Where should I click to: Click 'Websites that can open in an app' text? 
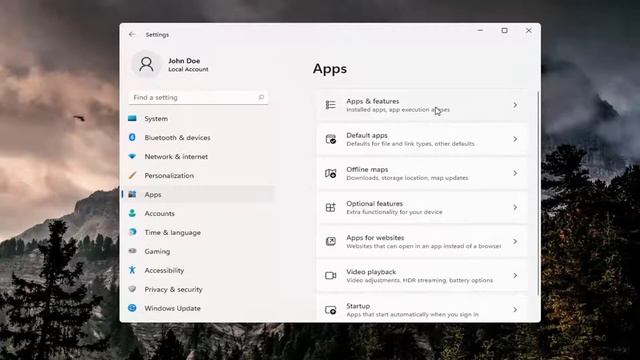(424, 246)
